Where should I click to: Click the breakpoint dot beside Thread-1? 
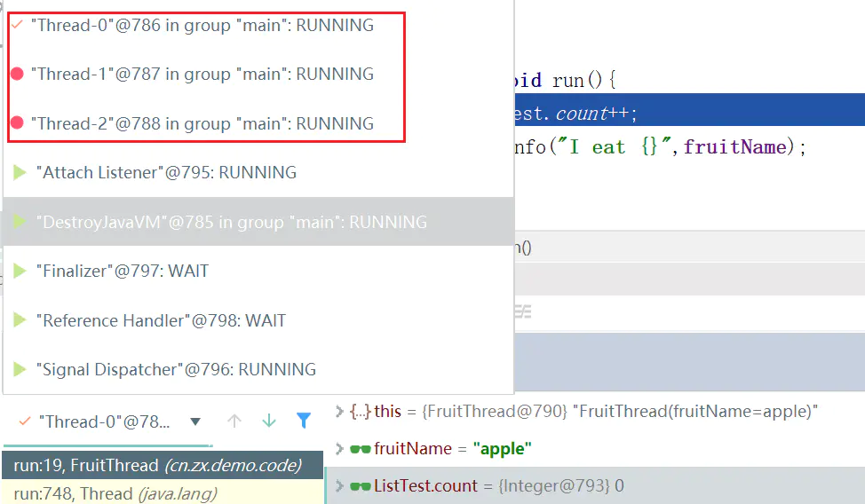point(17,74)
